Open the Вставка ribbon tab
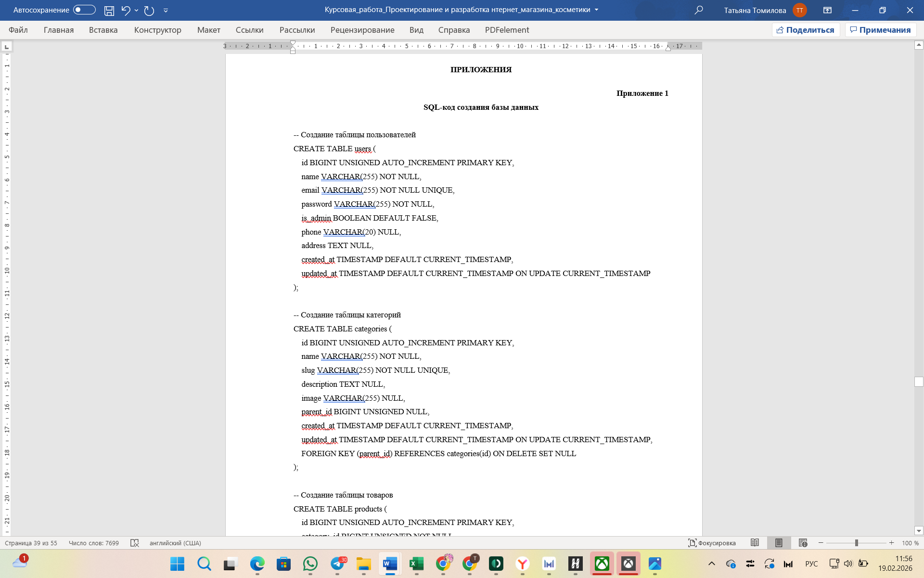The height and width of the screenshot is (578, 924). (x=103, y=30)
